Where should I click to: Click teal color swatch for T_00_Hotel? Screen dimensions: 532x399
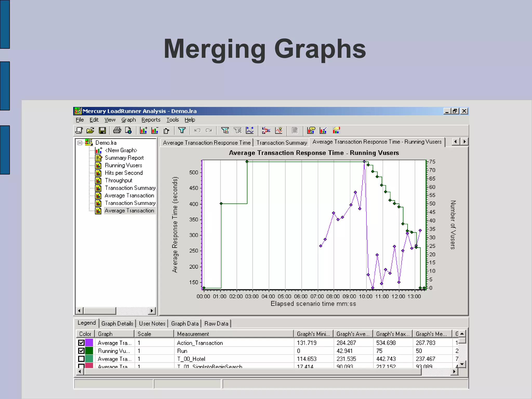pyautogui.click(x=89, y=359)
